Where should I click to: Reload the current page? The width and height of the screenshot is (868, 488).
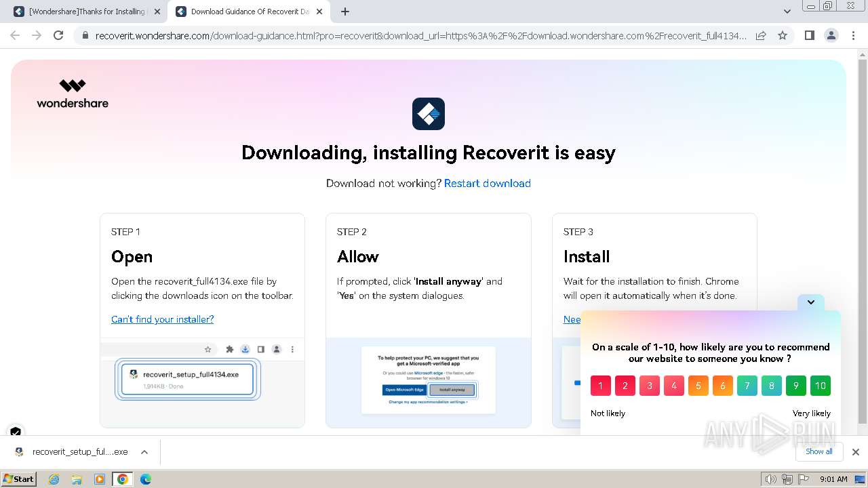[59, 35]
